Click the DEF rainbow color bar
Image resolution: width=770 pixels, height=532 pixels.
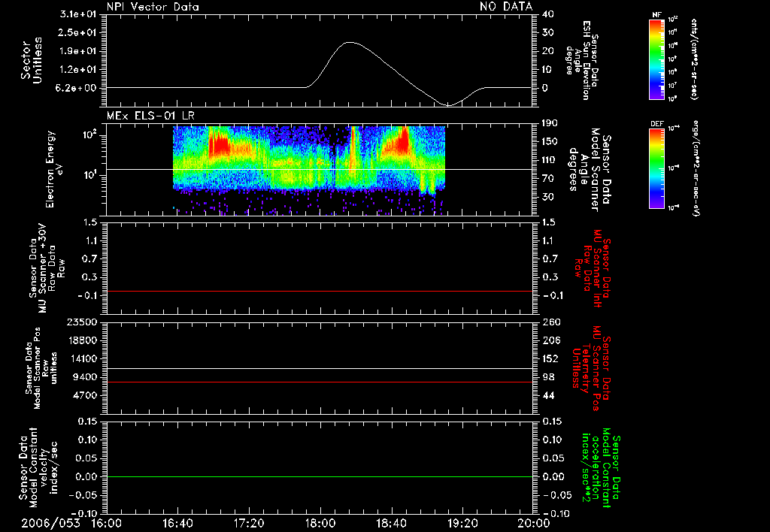(x=656, y=168)
